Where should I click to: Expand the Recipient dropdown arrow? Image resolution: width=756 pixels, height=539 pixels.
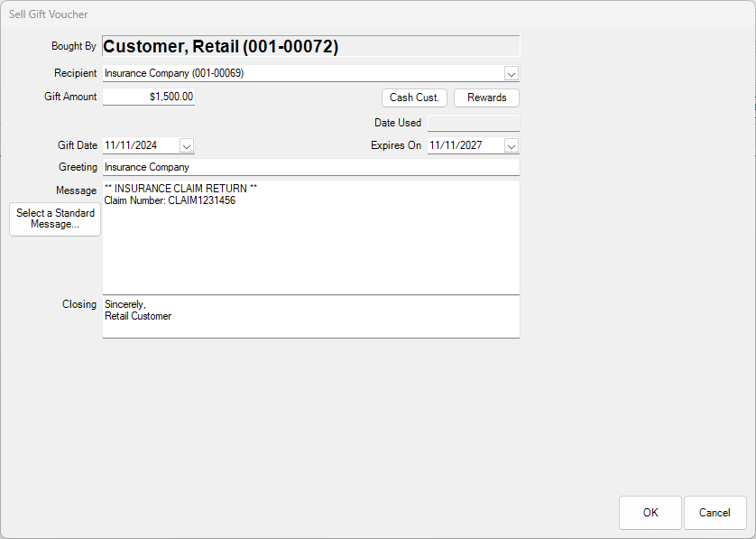pyautogui.click(x=512, y=74)
